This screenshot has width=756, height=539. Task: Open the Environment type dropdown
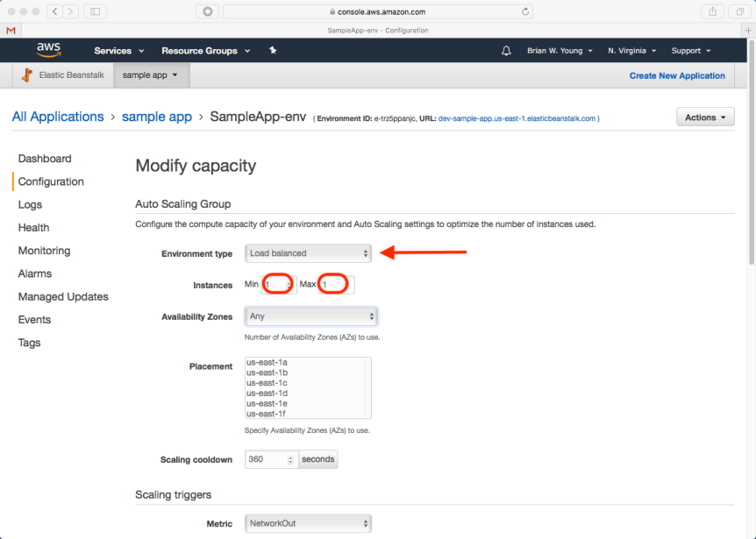point(308,253)
